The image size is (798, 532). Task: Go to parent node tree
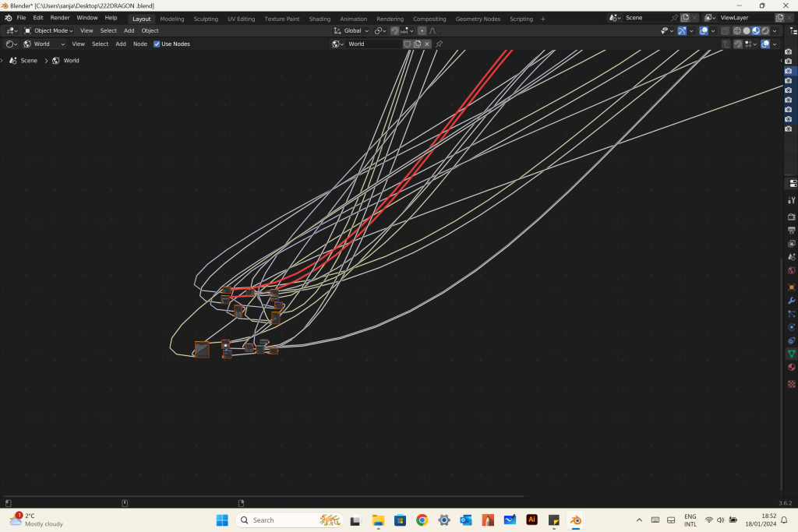coord(726,44)
